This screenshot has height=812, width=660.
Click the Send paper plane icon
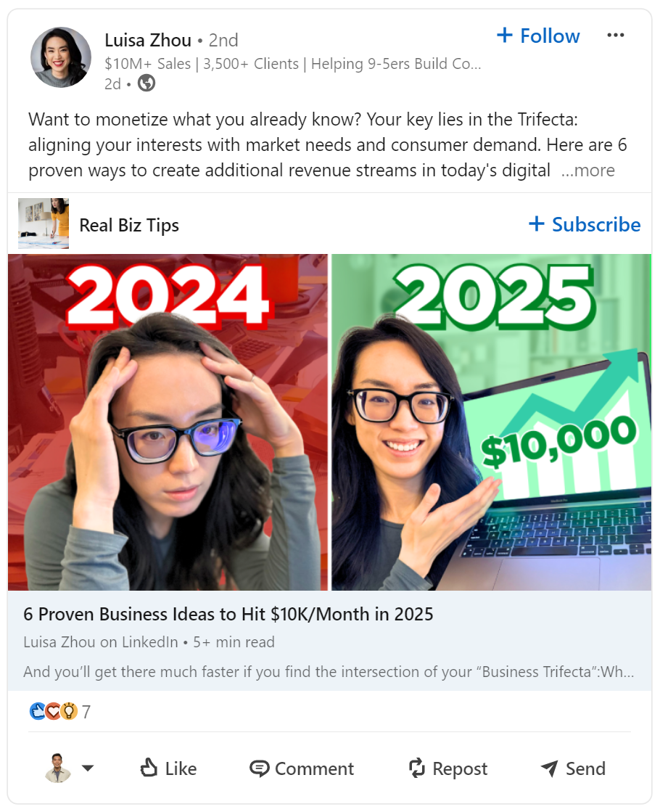(549, 768)
